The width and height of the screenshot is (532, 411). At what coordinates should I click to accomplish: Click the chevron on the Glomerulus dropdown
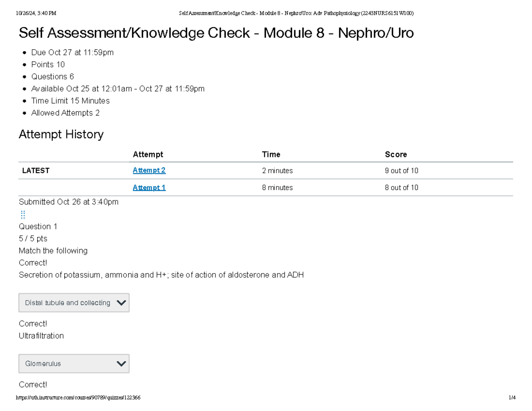[x=121, y=364]
